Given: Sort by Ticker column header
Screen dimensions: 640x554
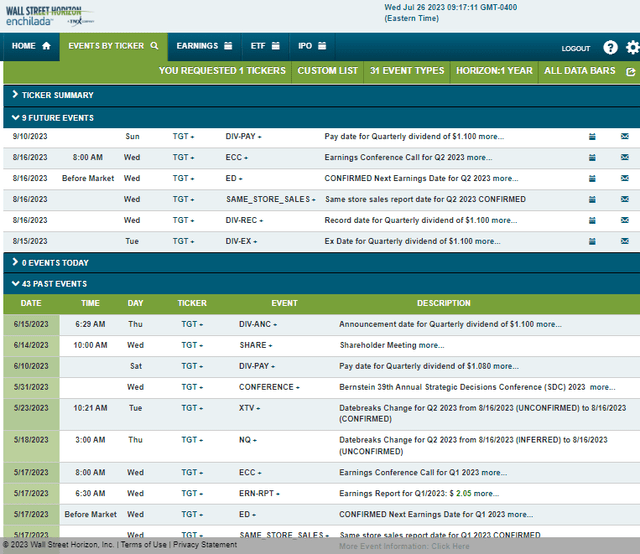Looking at the screenshot, I should 192,303.
